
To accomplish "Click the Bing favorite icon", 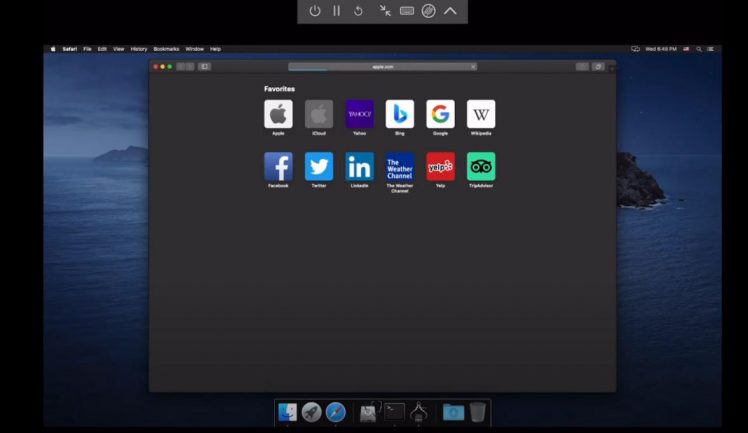I will (x=400, y=114).
